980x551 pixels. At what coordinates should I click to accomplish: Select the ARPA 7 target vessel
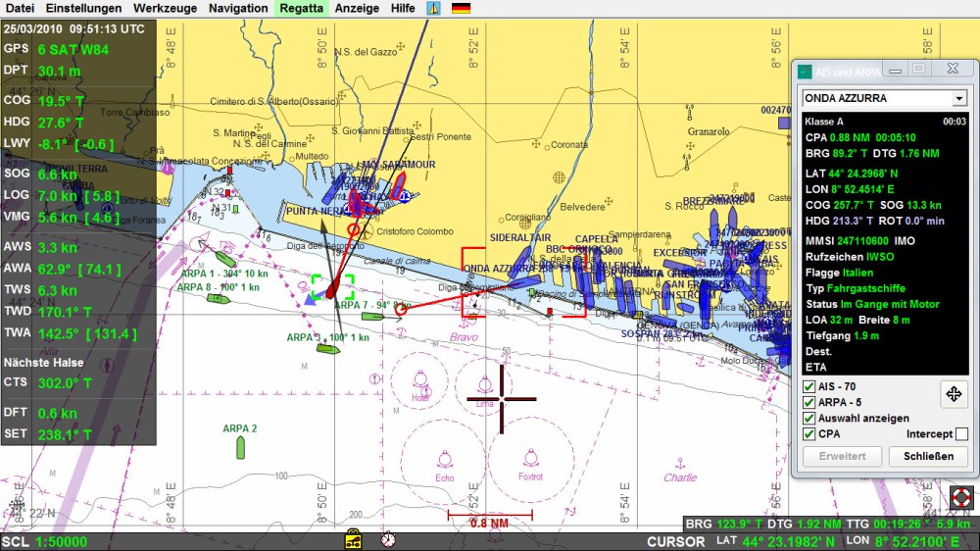372,317
